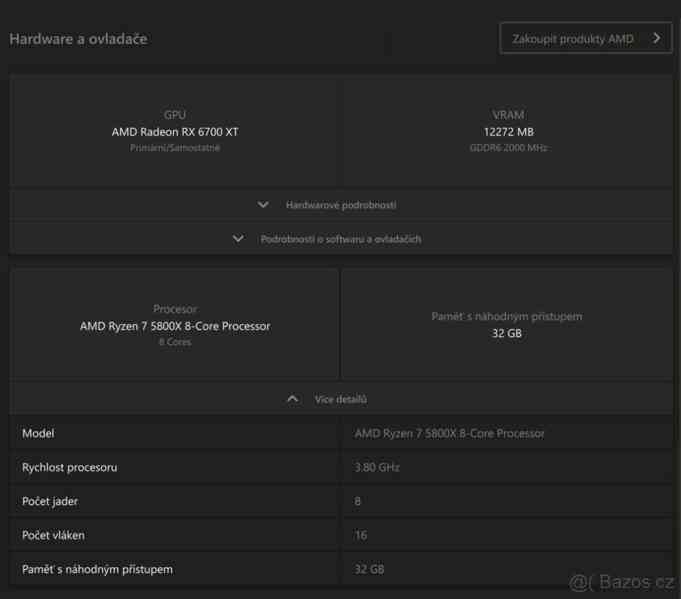The width and height of the screenshot is (681, 599).
Task: Click the arrow icon in Zakoupit produkty AMD
Action: pyautogui.click(x=656, y=38)
